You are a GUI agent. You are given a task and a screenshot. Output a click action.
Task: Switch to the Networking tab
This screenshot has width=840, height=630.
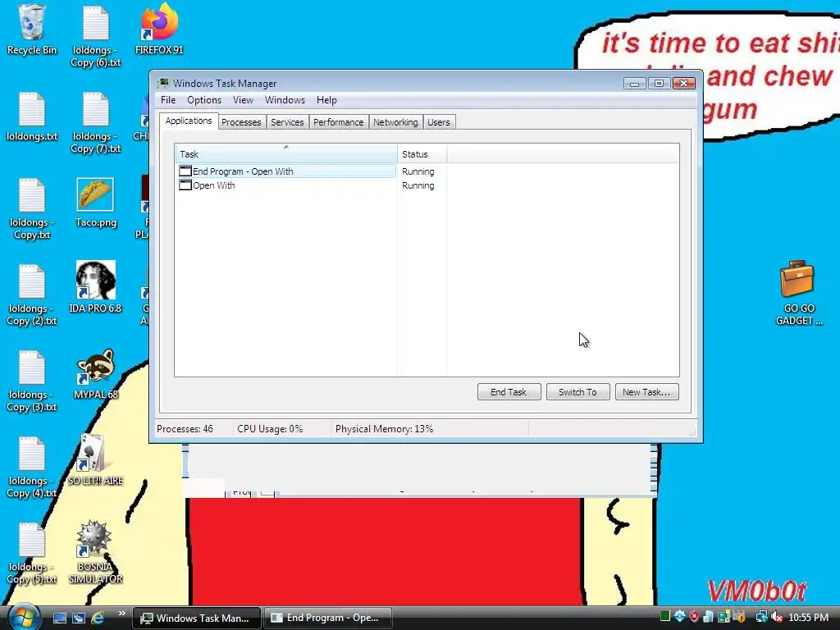[395, 122]
